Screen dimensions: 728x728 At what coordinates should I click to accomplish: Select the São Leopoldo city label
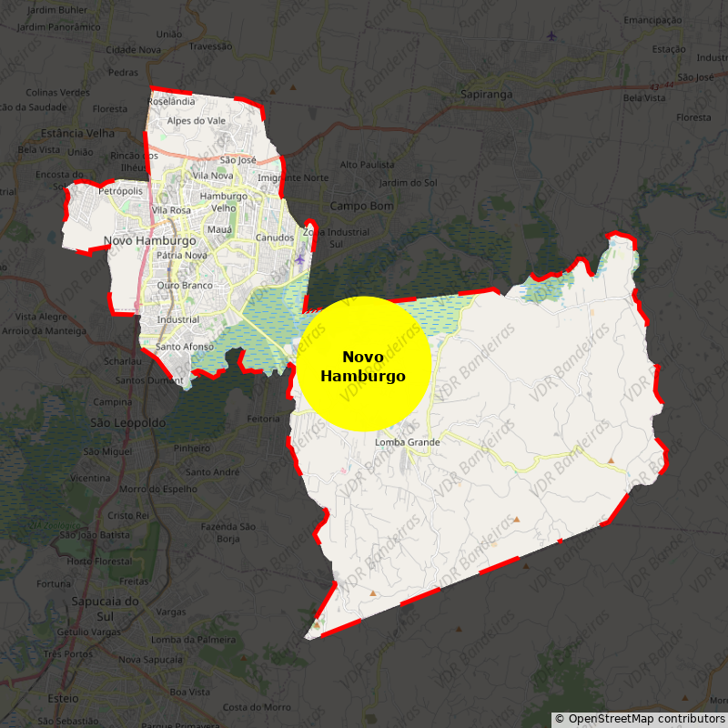point(128,423)
